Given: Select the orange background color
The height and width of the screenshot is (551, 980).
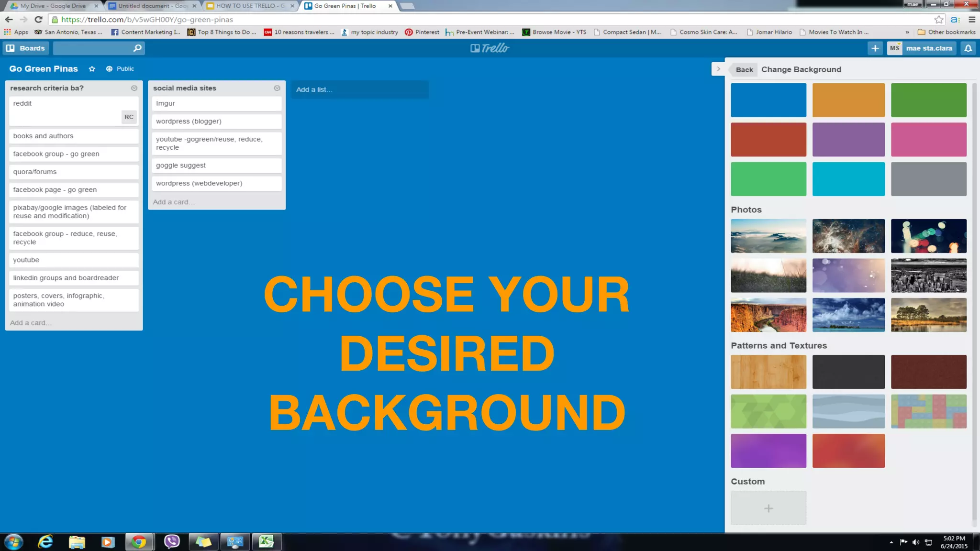Looking at the screenshot, I should 848,100.
